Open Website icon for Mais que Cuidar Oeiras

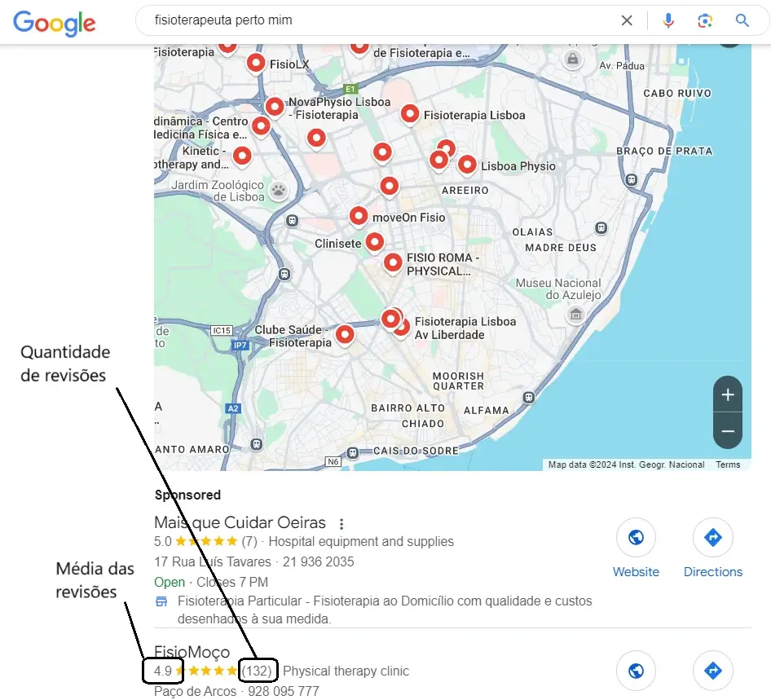[636, 537]
